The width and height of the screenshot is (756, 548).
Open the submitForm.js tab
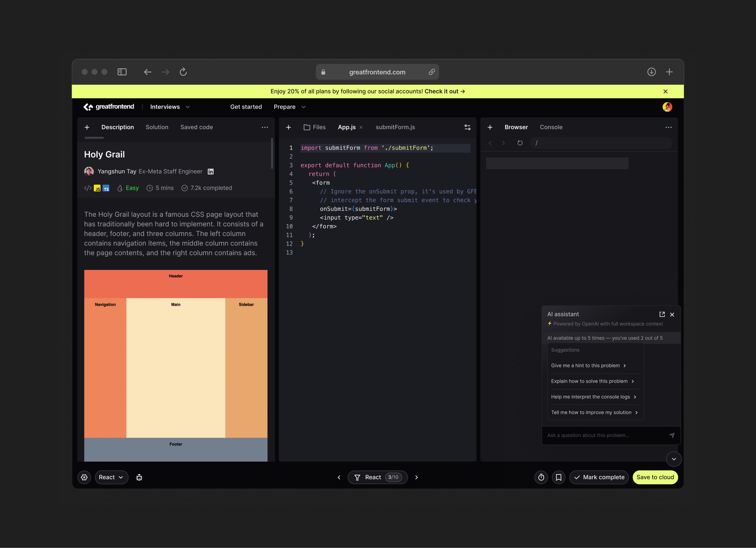point(395,127)
